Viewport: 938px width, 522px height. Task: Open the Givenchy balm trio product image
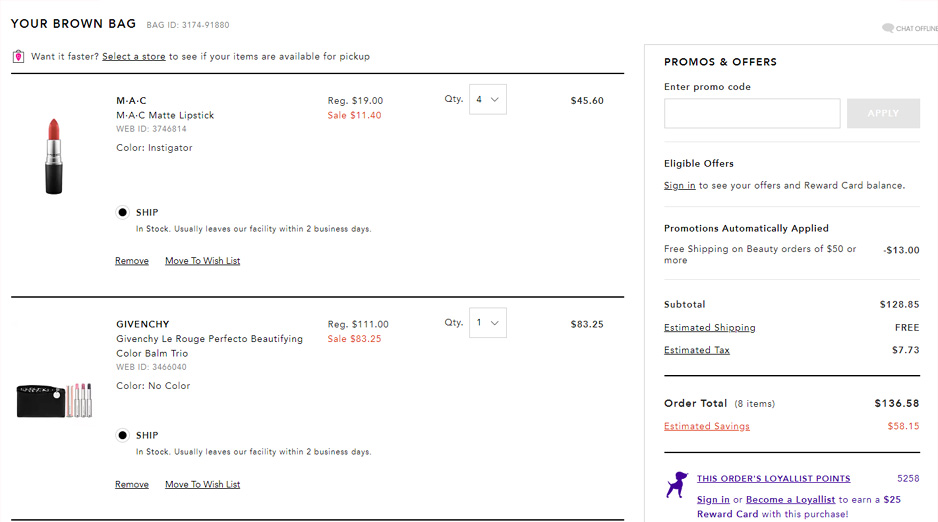54,400
